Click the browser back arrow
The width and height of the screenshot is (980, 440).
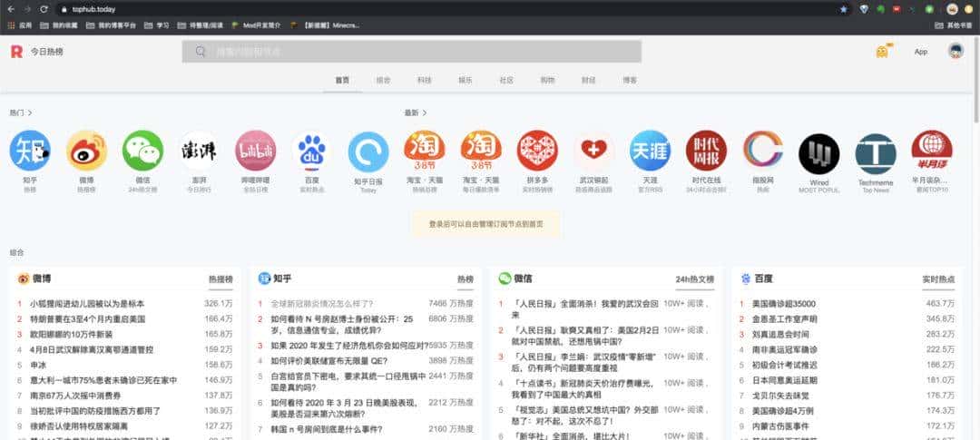tap(11, 9)
